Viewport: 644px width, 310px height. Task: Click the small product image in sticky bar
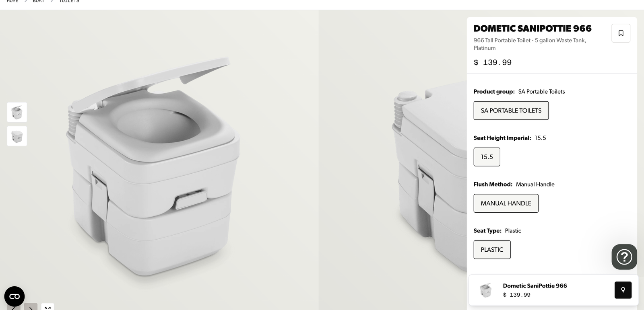486,290
